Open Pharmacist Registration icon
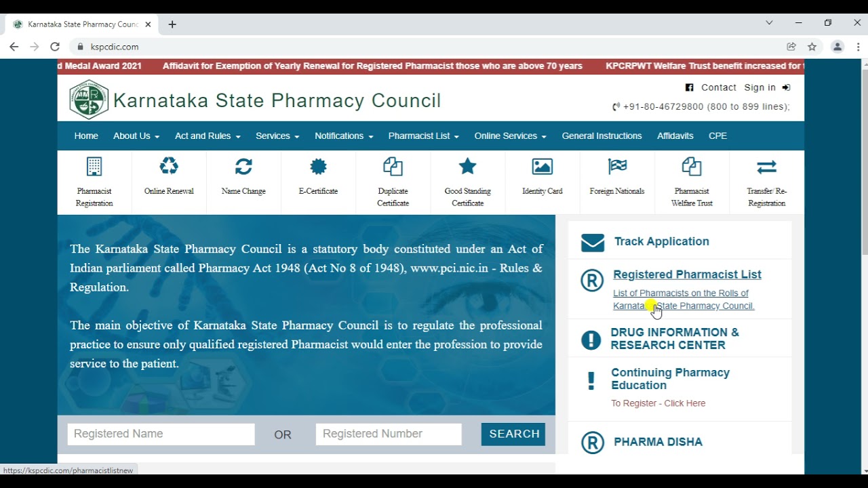Image resolution: width=868 pixels, height=488 pixels. point(94,167)
